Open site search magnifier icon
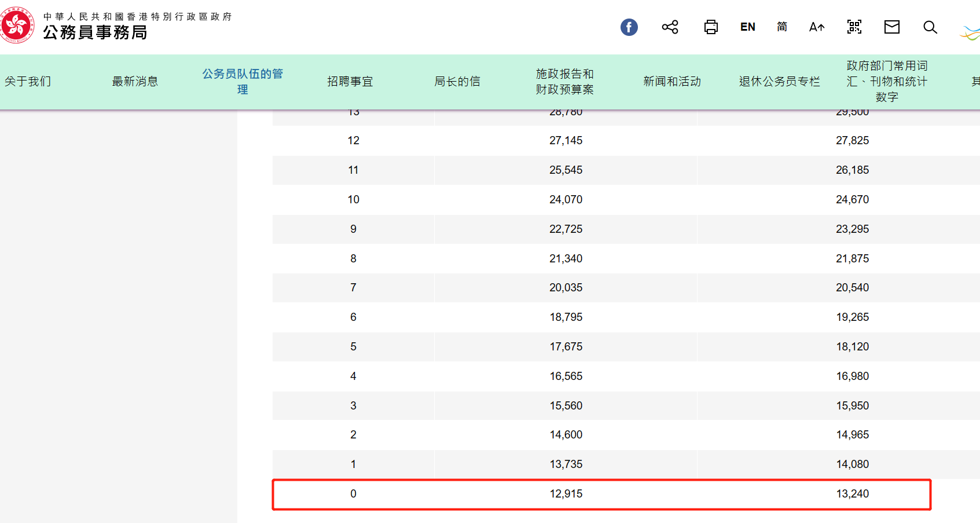This screenshot has height=523, width=980. coord(930,27)
